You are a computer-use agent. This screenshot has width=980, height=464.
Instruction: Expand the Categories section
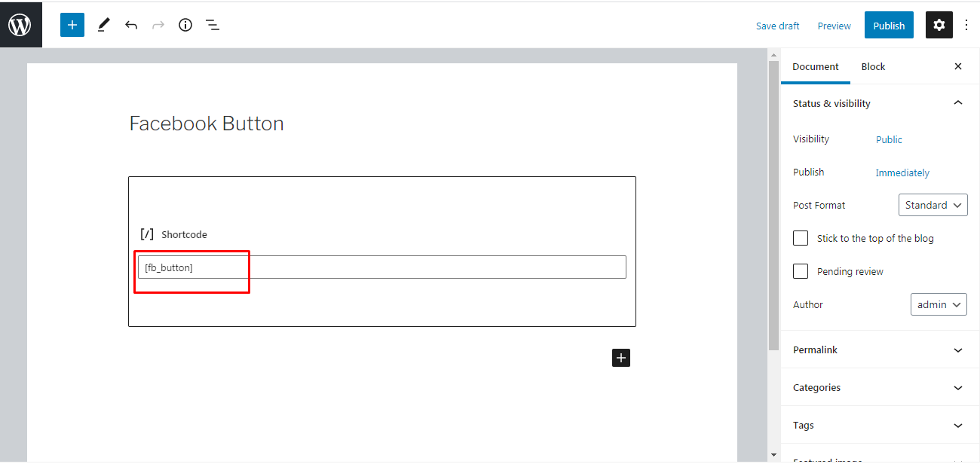pyautogui.click(x=878, y=387)
